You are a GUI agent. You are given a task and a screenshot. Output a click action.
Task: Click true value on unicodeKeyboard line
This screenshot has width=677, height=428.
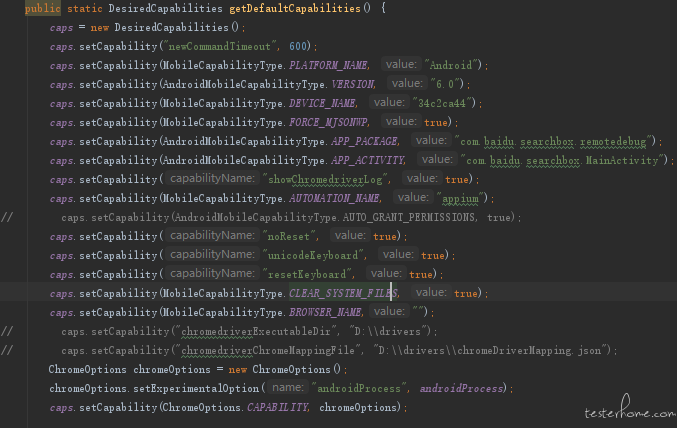click(x=433, y=255)
